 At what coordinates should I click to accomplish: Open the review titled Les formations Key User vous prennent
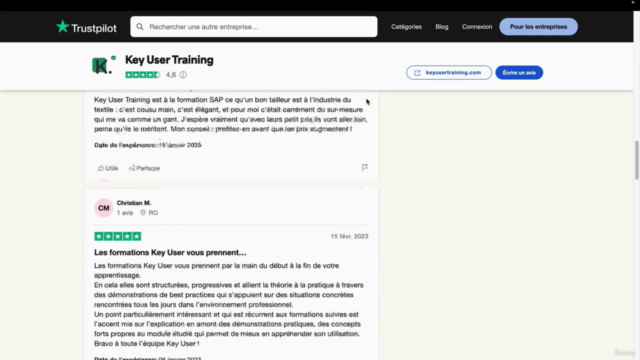170,253
